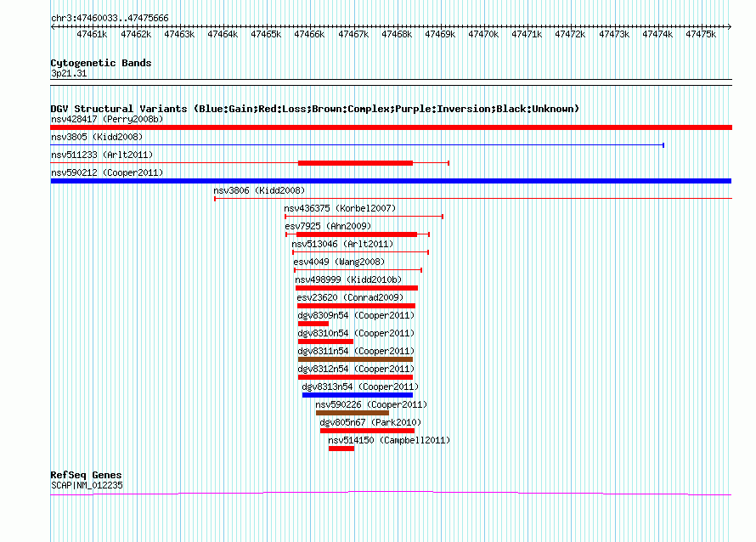Open the nsv514150 (Campbell2011) label
Image resolution: width=756 pixels, height=542 pixels.
click(389, 440)
